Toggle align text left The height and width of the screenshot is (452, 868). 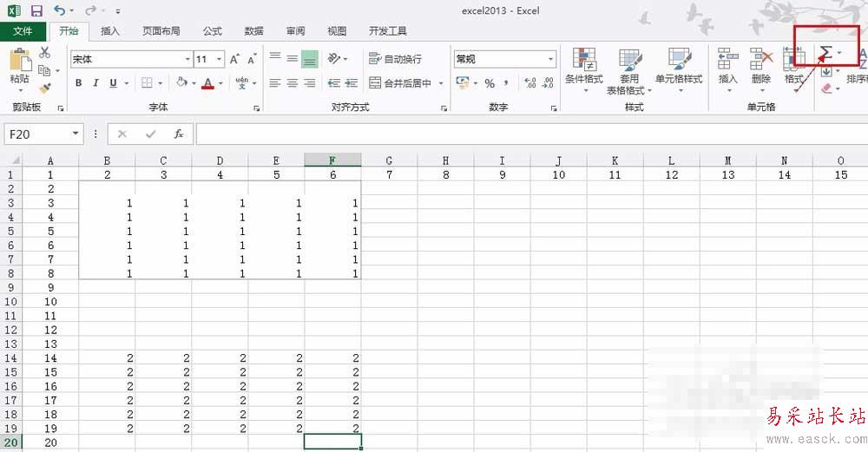click(275, 83)
